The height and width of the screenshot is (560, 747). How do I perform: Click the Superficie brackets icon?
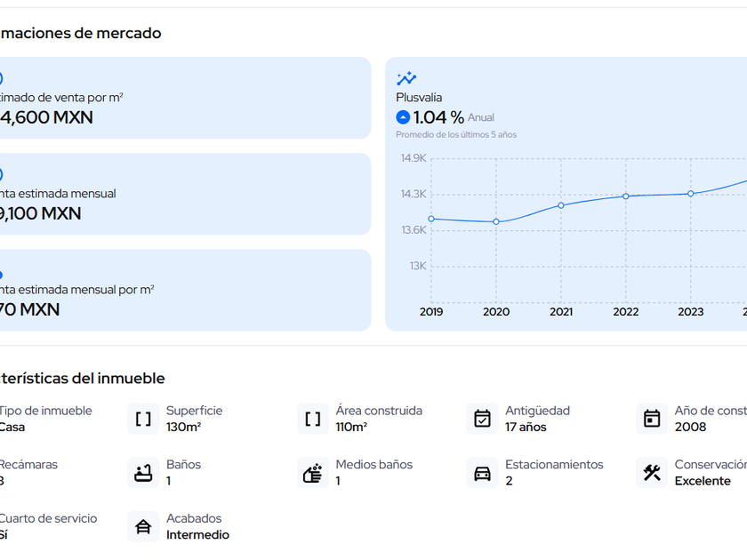(x=143, y=419)
